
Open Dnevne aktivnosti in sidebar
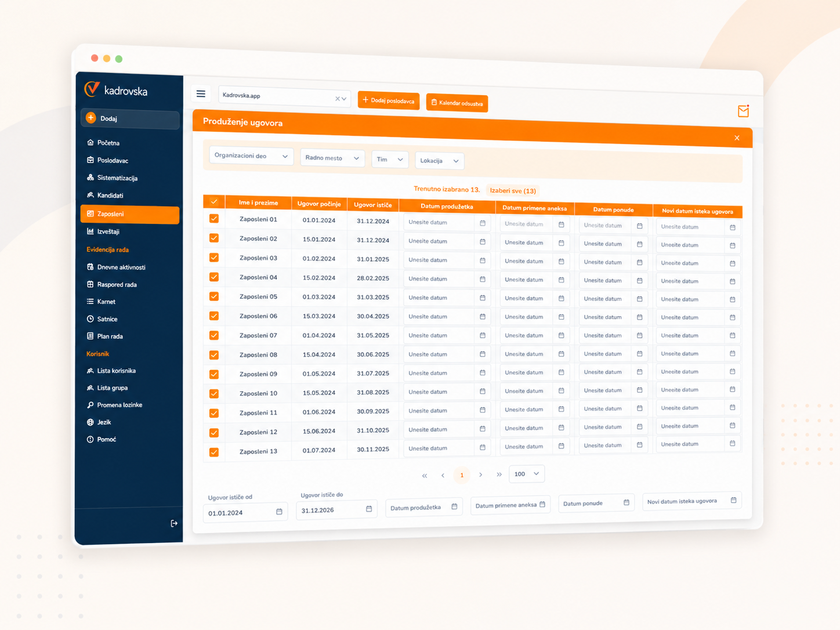coord(121,267)
